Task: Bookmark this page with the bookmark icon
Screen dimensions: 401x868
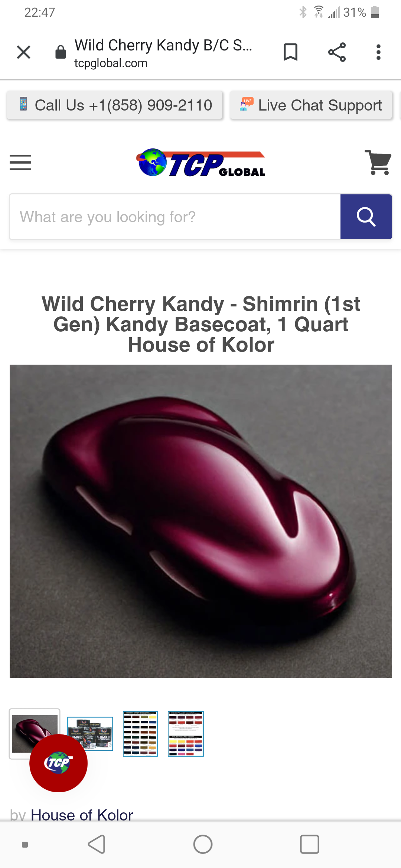Action: [290, 52]
